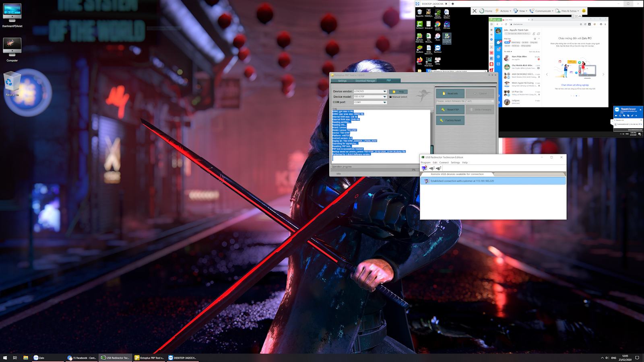Screen dimensions: 644x362
Task: Expand the Device model dropdown
Action: pos(385,97)
